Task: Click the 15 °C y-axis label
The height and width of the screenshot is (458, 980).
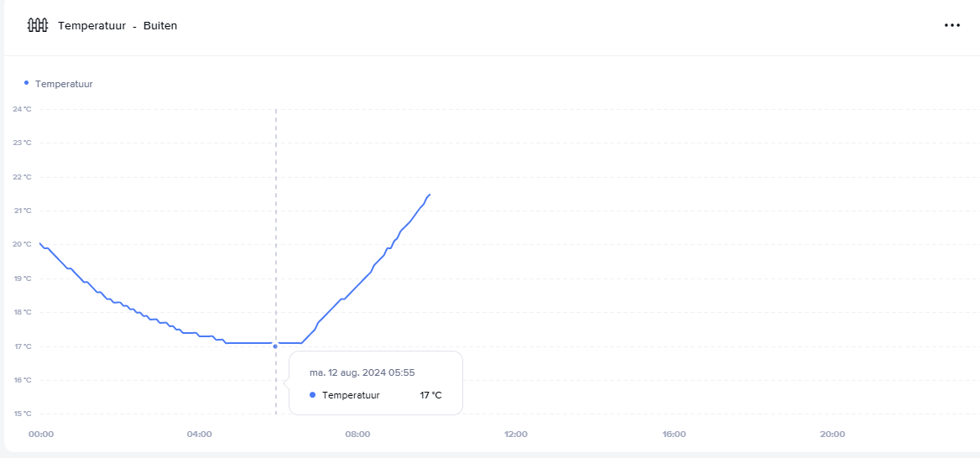Action: click(x=22, y=414)
